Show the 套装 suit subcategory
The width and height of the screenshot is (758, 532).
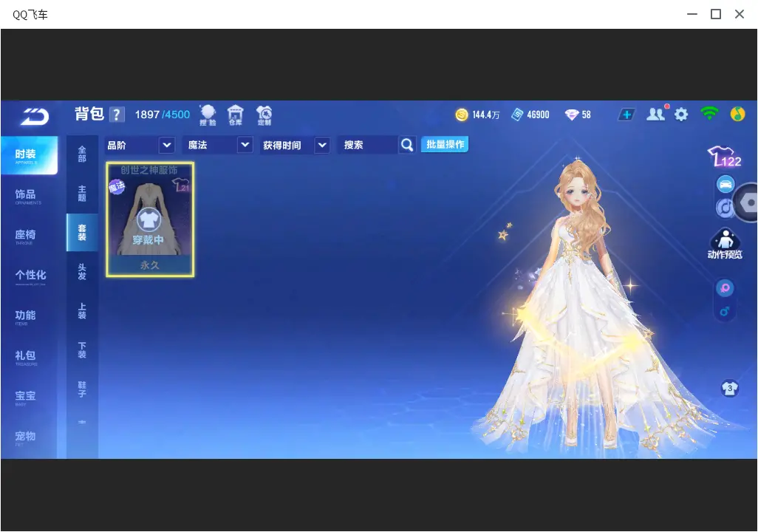click(82, 233)
